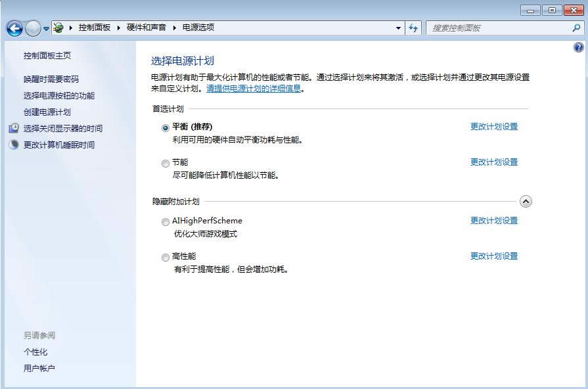Click the search magnifier icon
The image size is (588, 389).
click(576, 28)
